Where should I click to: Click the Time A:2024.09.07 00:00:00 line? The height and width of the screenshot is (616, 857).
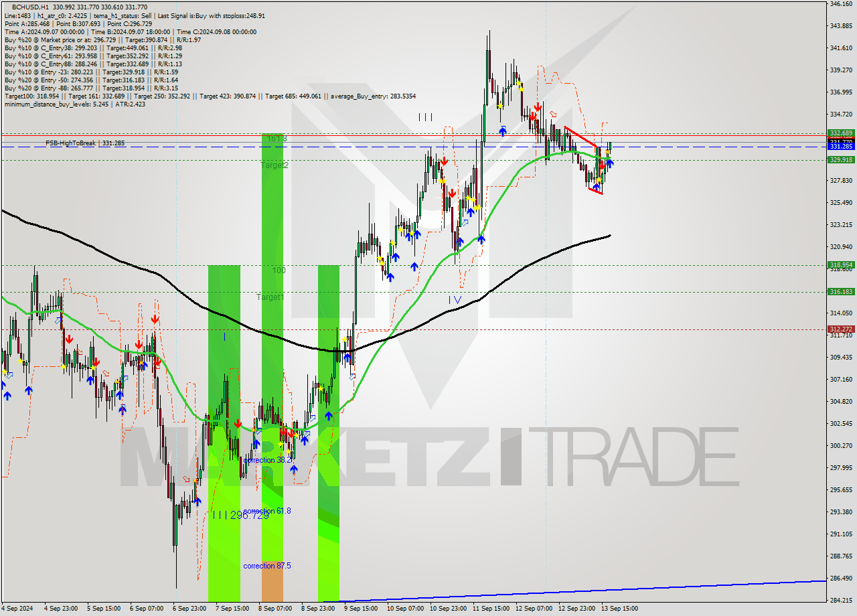[45, 31]
